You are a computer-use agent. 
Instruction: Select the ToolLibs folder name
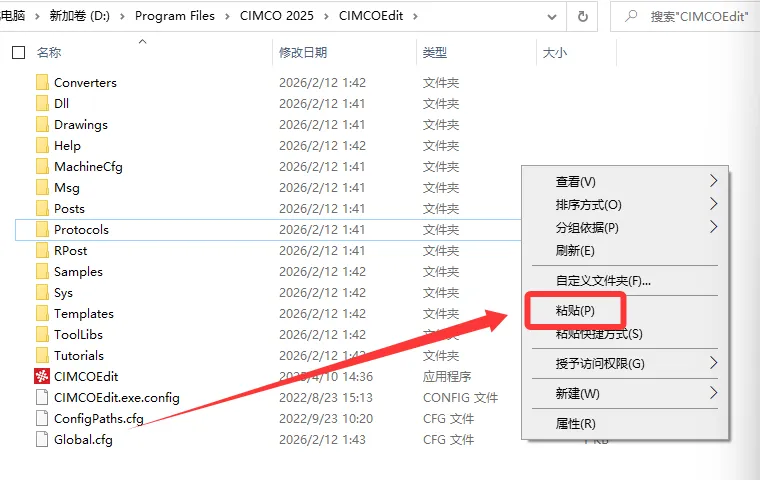coord(79,335)
